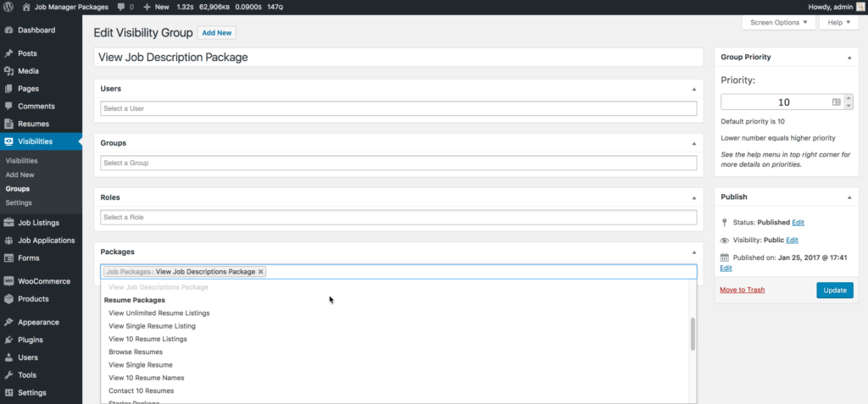Click the Products box icon

coord(8,299)
